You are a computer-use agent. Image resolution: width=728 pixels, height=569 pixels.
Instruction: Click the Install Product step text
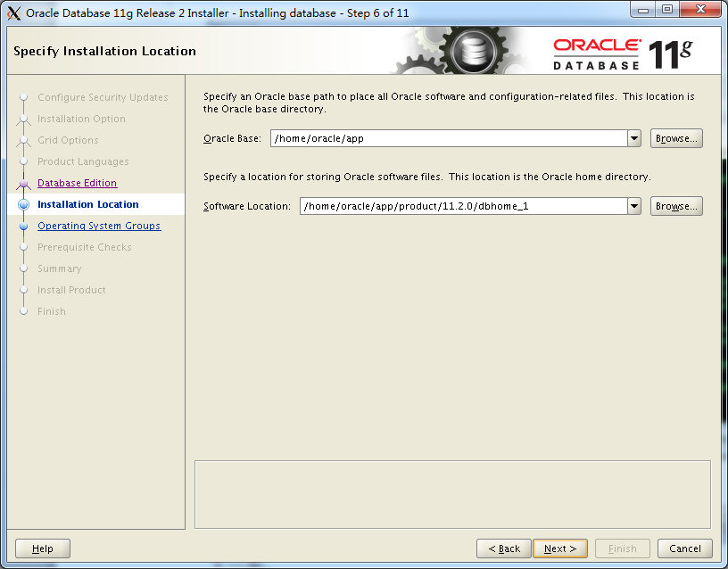(71, 290)
